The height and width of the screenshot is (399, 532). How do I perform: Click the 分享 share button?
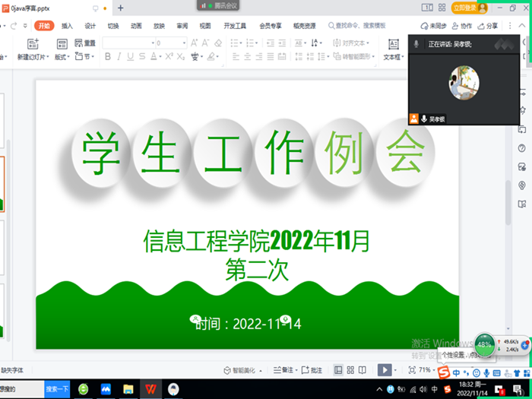coord(488,25)
